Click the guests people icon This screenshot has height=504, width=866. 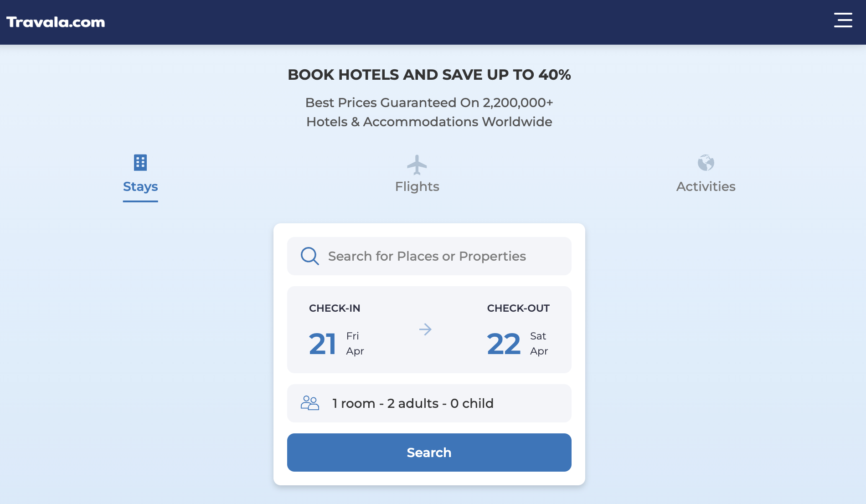310,403
